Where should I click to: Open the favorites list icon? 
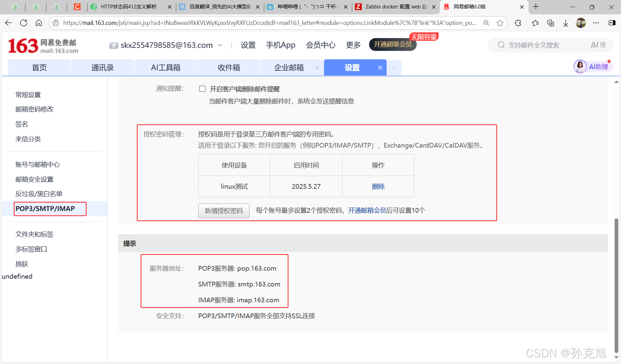pos(535,23)
